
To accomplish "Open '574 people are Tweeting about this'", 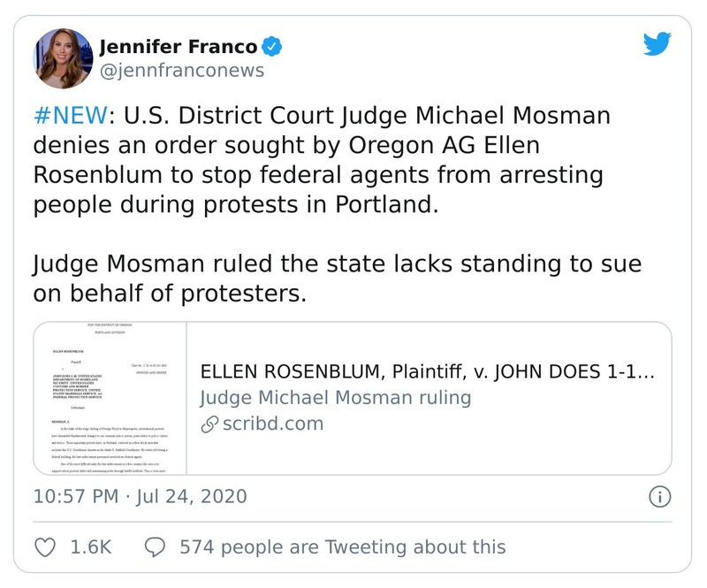I will coord(342,547).
